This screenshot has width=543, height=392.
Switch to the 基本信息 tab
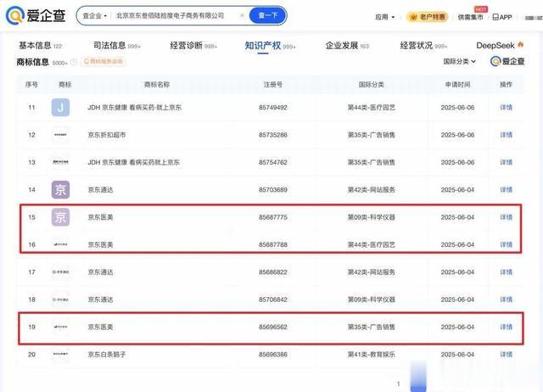point(40,45)
